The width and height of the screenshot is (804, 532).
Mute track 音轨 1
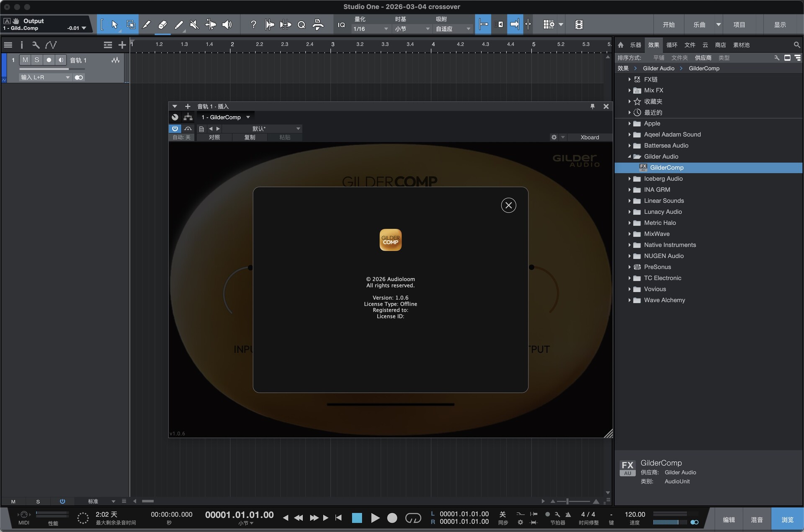(26, 60)
